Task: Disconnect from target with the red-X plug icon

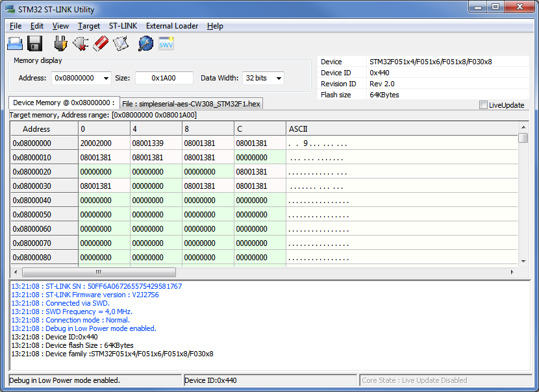Action: (x=81, y=43)
